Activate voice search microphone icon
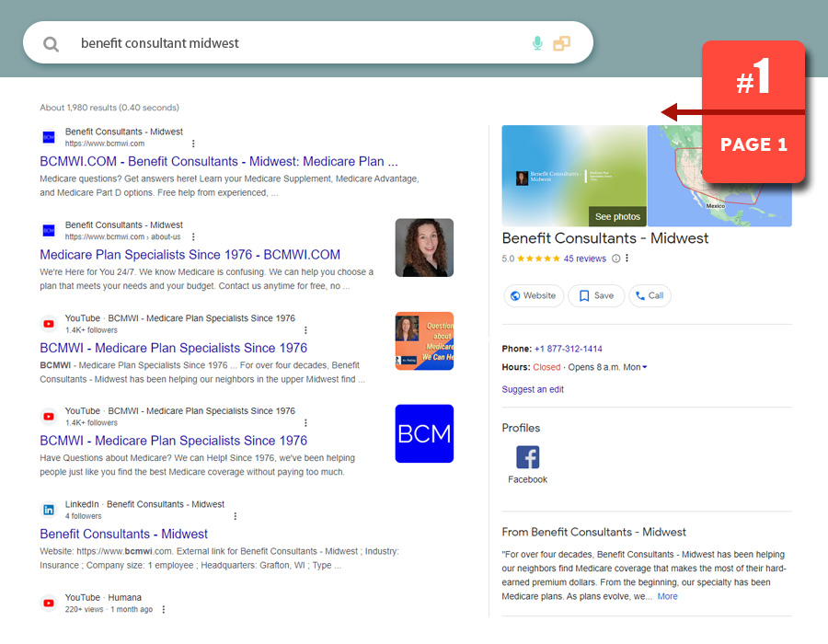828x644 pixels. tap(537, 43)
